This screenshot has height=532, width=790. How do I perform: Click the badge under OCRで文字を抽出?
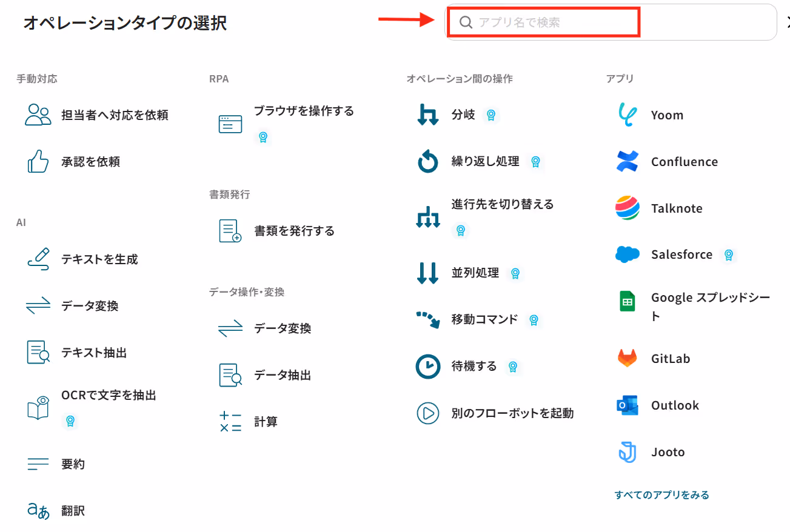pos(70,421)
